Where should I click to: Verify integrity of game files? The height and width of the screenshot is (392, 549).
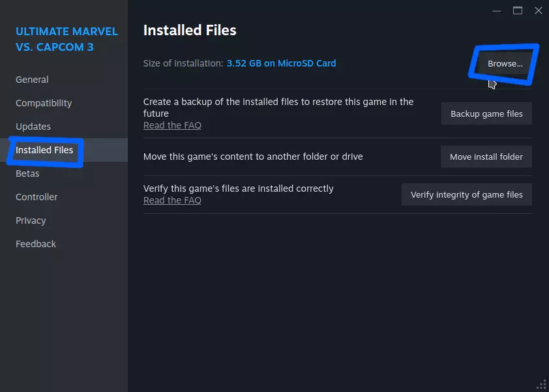tap(466, 194)
